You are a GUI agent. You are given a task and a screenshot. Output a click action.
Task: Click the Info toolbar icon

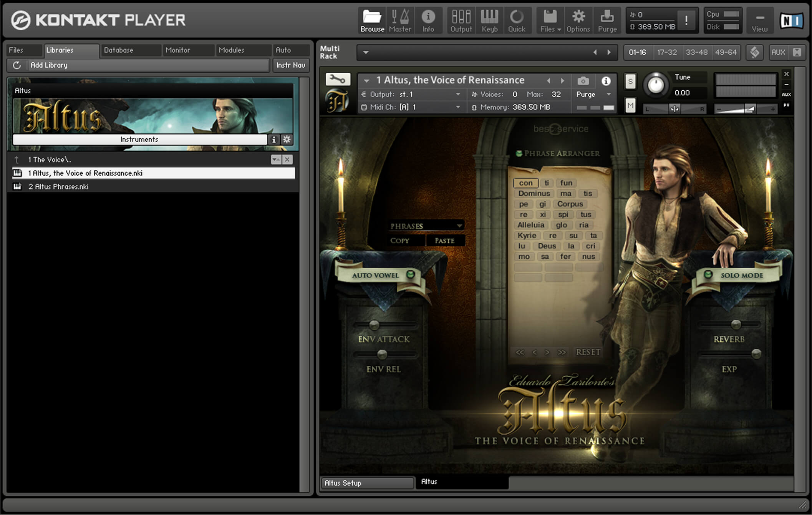point(428,20)
